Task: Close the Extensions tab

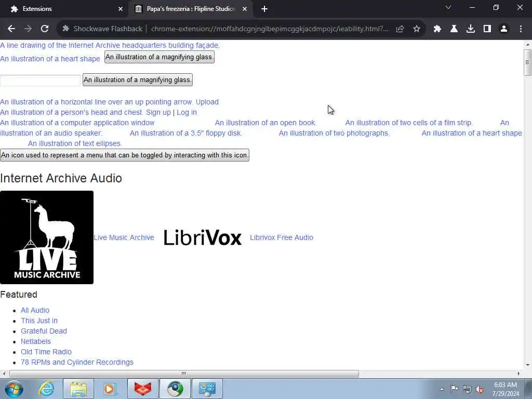Action: (121, 9)
